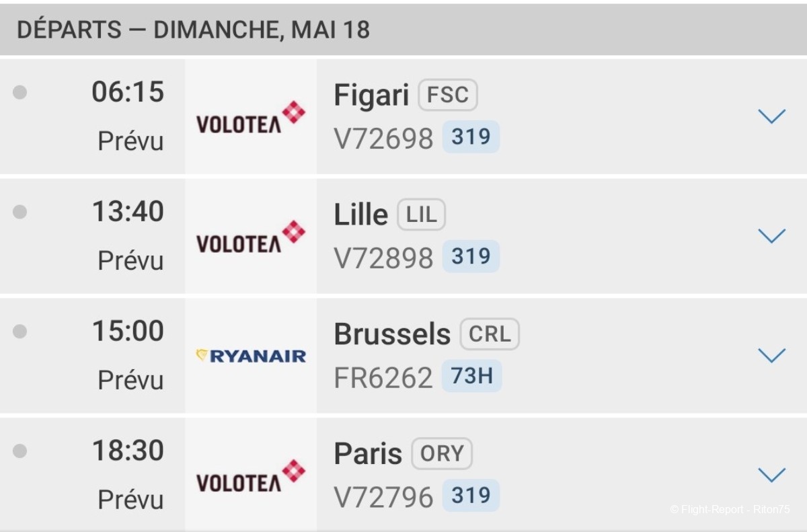Screen dimensions: 807x532
Task: Expand the Brussels flight details chevron
Action: point(771,355)
